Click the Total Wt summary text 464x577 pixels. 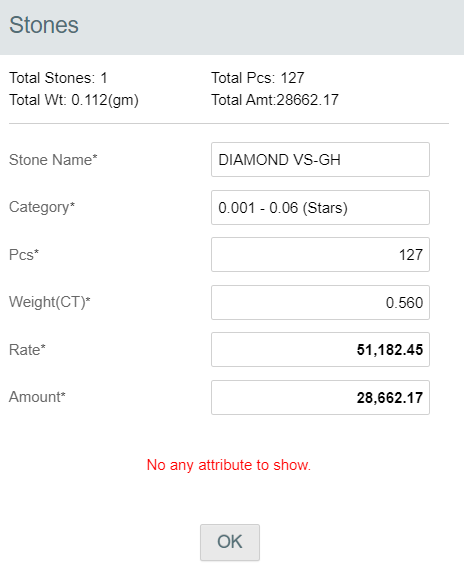[74, 100]
